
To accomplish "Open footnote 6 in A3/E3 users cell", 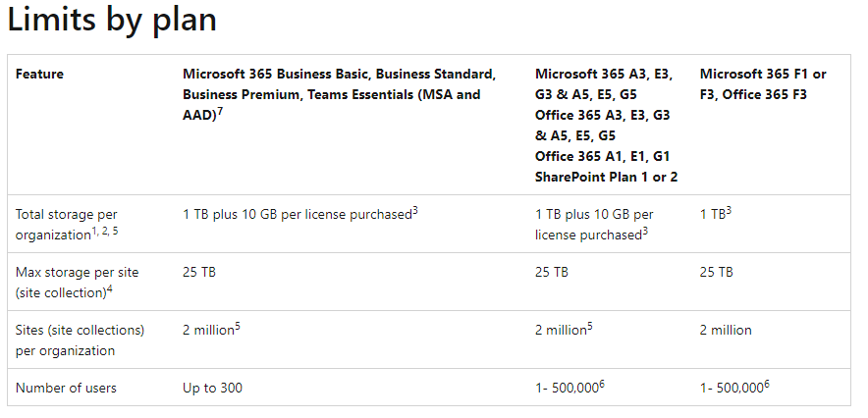I will pyautogui.click(x=601, y=383).
